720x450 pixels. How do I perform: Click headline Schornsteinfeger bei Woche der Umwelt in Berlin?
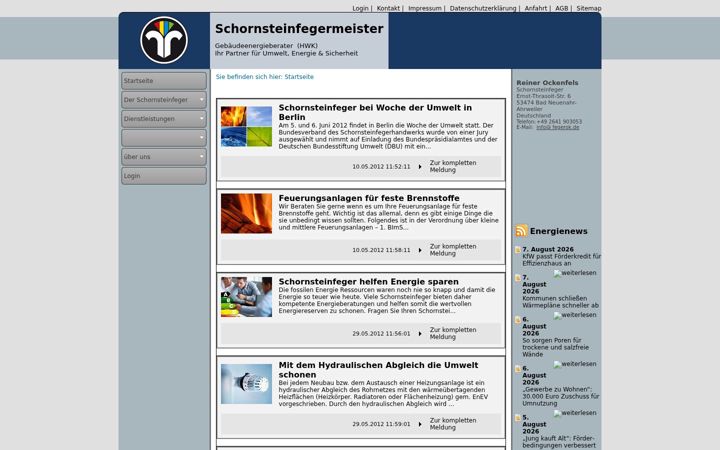pos(375,112)
